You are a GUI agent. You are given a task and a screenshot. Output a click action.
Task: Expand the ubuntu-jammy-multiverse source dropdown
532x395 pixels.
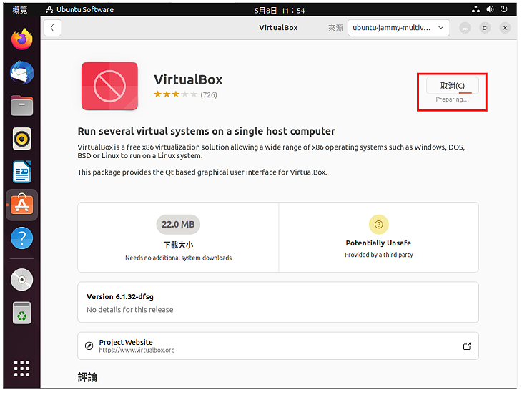[x=399, y=28]
